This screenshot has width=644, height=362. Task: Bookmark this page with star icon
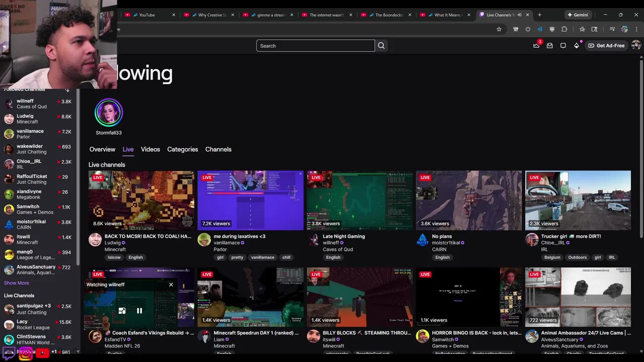pos(499,29)
